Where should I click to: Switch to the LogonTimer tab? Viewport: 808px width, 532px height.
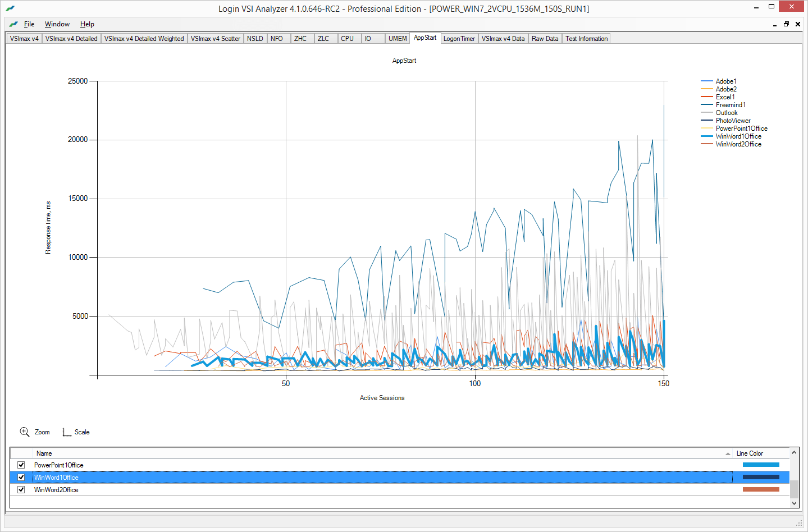point(459,38)
